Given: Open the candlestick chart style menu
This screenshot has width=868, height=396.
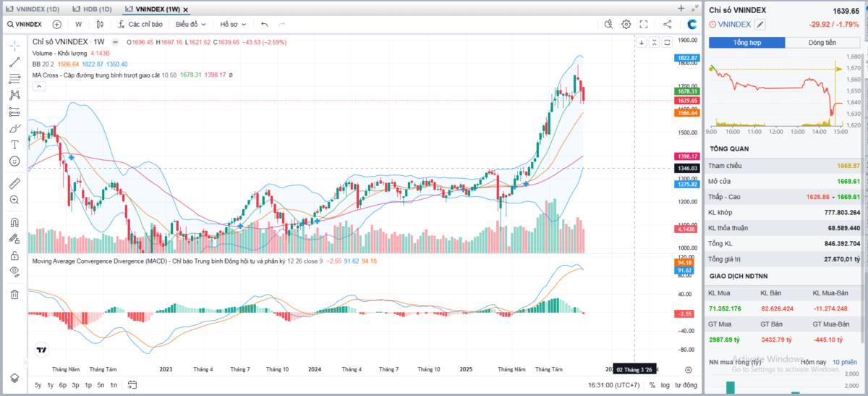Looking at the screenshot, I should (100, 24).
